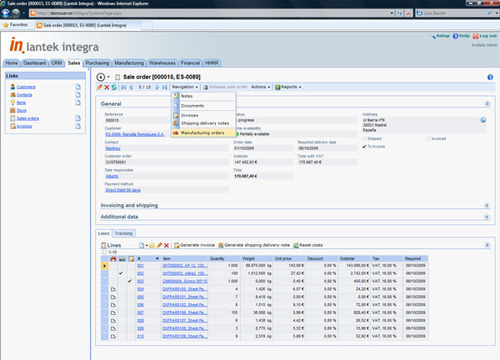Go to the last record arrow icon
This screenshot has width=500, height=360.
click(165, 87)
